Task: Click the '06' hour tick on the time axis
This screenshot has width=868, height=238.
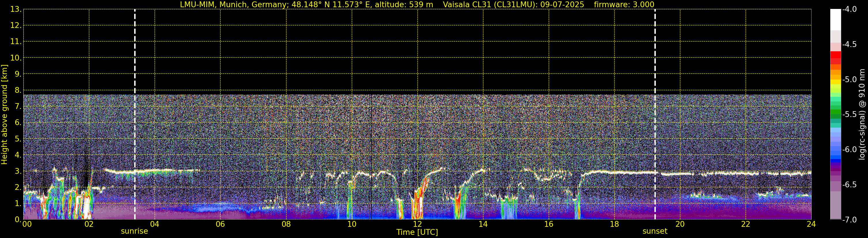Action: pyautogui.click(x=220, y=224)
